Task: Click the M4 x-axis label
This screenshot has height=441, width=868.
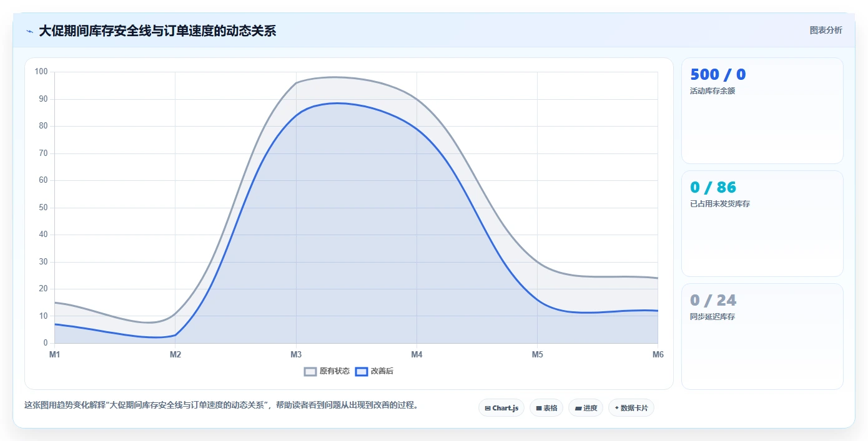Action: [417, 355]
